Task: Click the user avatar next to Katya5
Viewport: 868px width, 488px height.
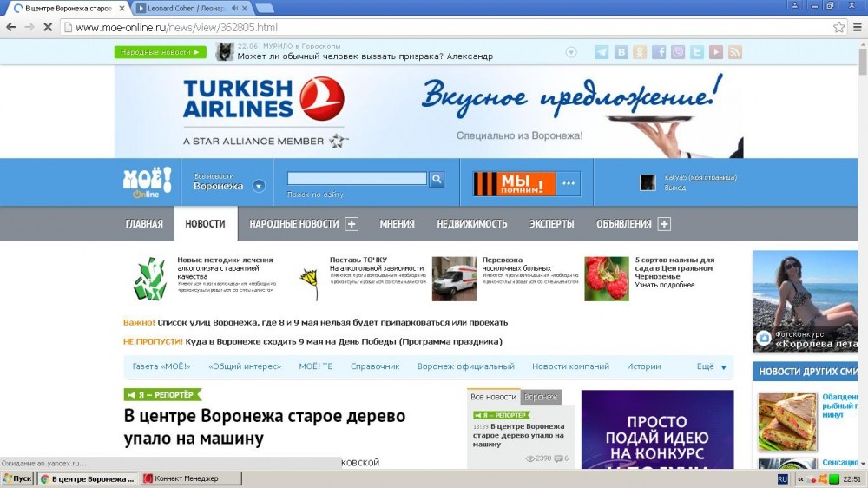Action: (x=648, y=183)
